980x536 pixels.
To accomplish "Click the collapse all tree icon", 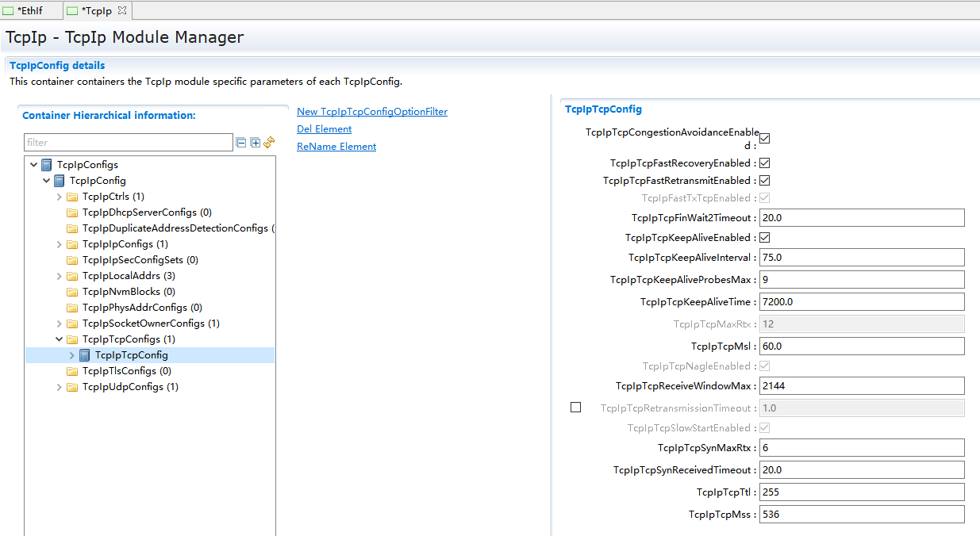I will pyautogui.click(x=240, y=143).
